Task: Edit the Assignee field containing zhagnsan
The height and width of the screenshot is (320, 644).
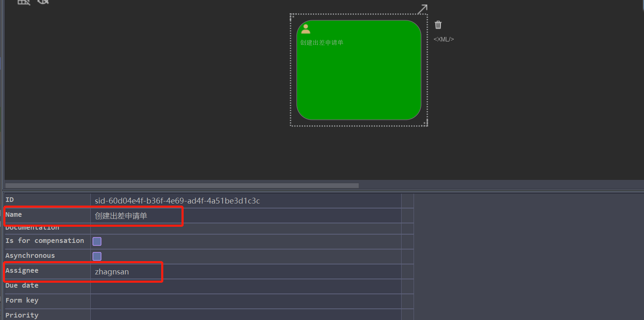Action: (246, 272)
